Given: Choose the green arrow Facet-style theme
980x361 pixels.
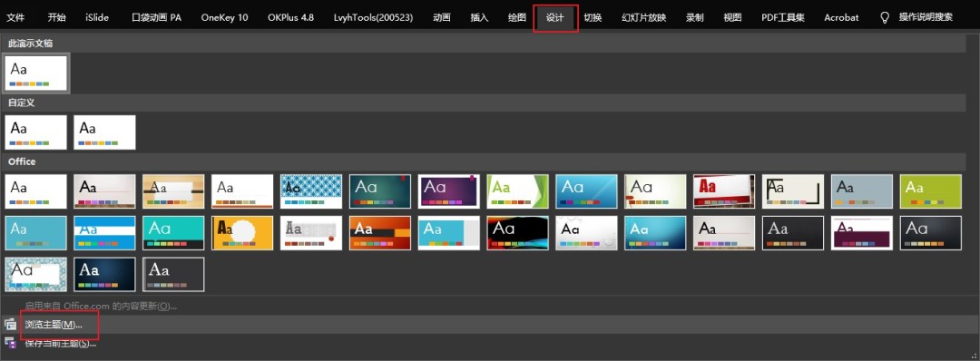Looking at the screenshot, I should click(517, 191).
